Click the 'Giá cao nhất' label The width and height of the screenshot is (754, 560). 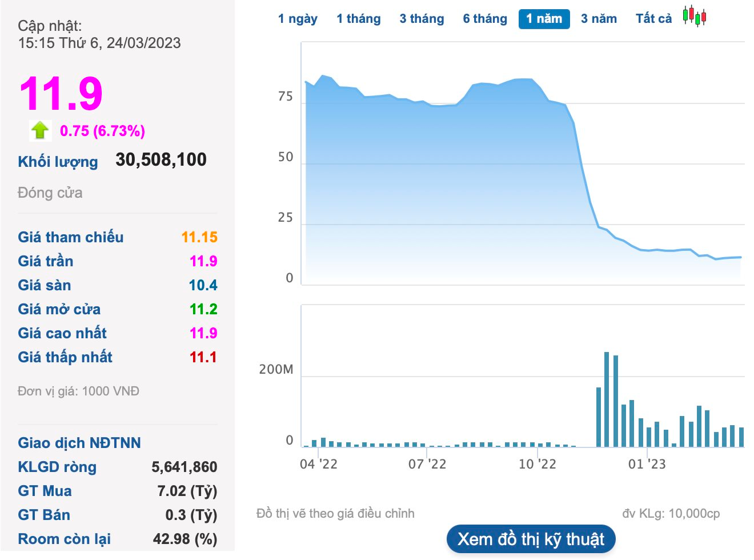click(62, 333)
